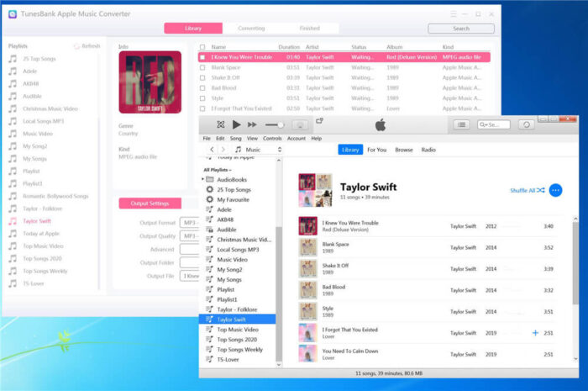Open the Music media type dropdown

click(x=256, y=150)
